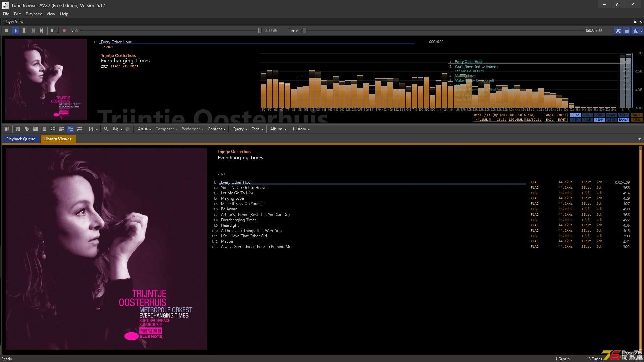Click the EVNT event mode label
644x362 pixels.
coord(561,120)
